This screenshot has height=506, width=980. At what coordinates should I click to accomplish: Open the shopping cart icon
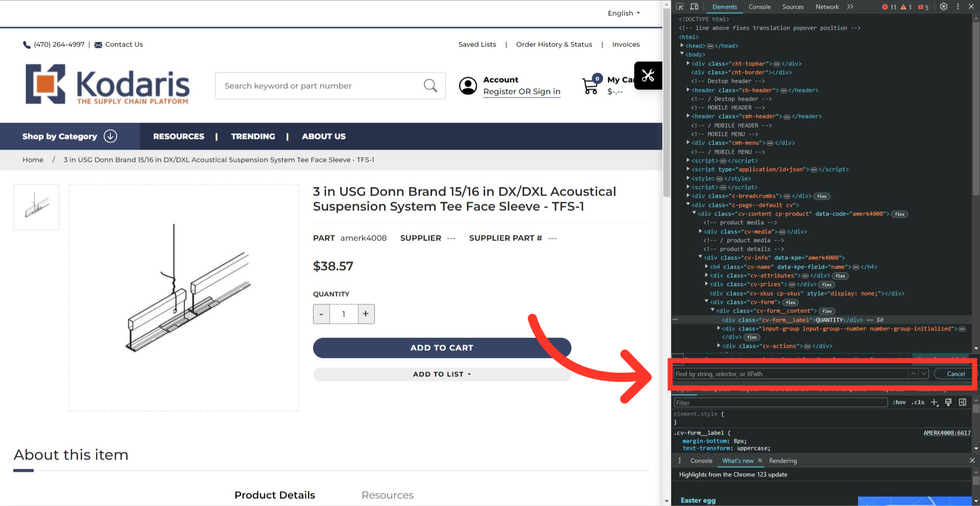(591, 85)
